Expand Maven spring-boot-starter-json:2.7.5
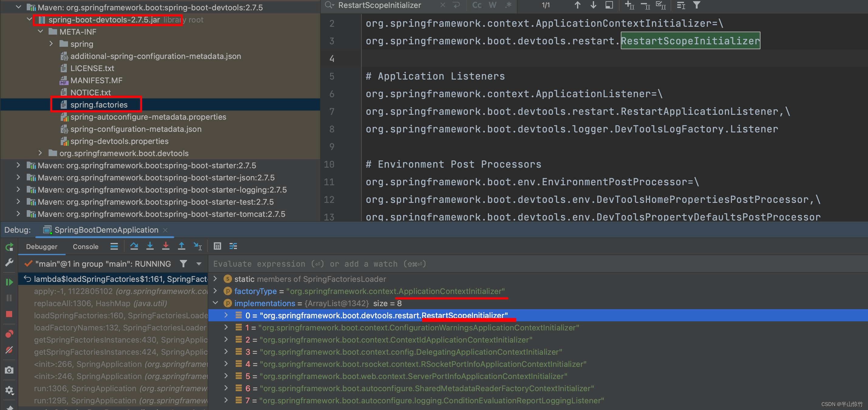 19,177
